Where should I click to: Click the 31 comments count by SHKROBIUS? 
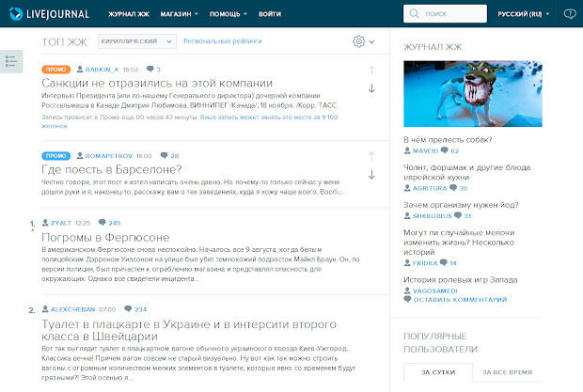[467, 216]
